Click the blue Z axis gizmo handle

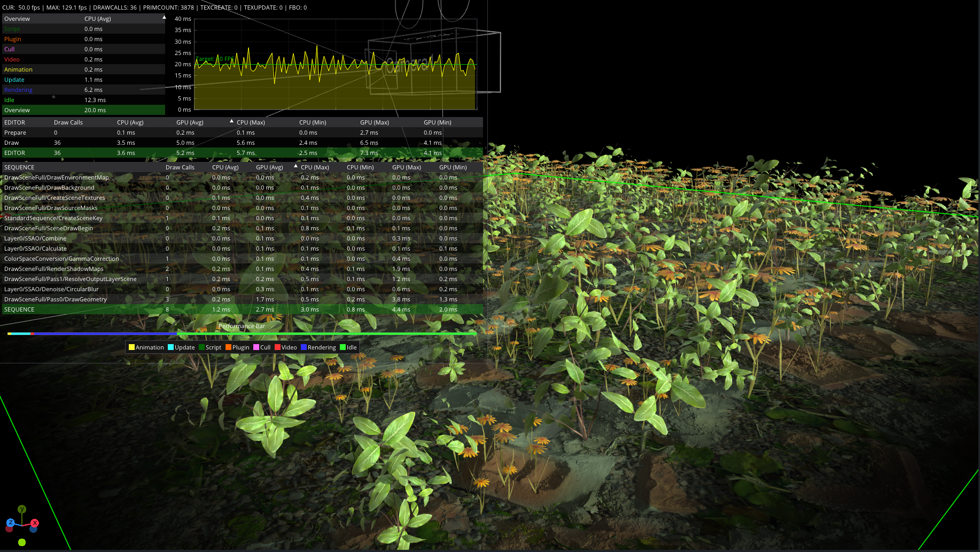[x=10, y=523]
